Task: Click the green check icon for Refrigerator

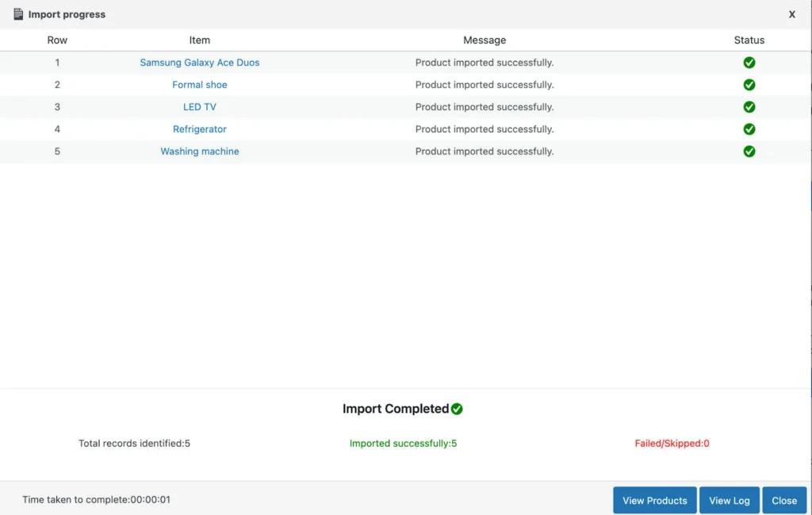Action: click(749, 128)
